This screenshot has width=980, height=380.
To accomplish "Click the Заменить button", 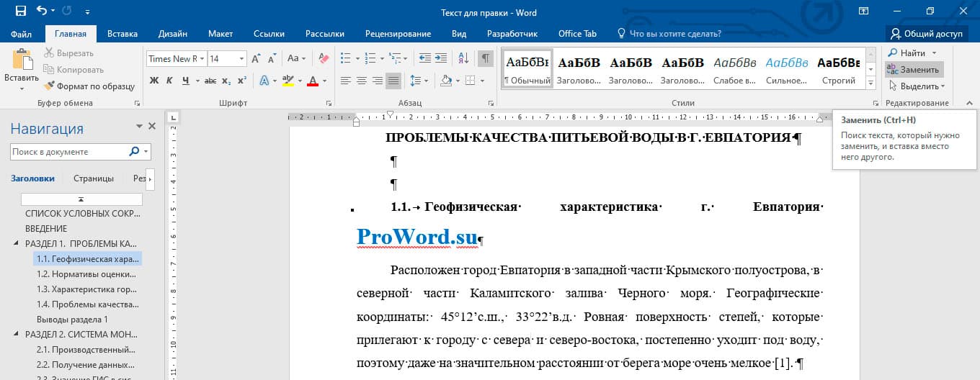I will click(914, 70).
